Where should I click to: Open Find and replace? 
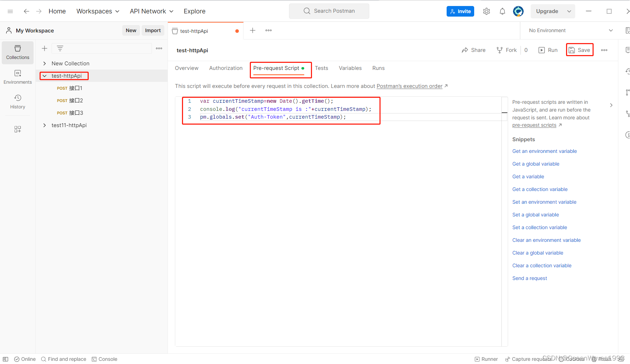tap(64, 359)
